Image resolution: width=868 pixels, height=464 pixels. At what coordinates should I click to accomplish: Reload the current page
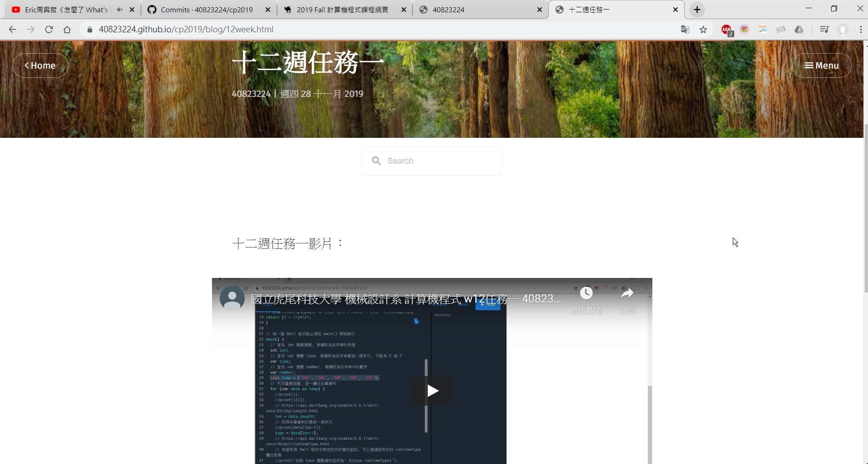(x=49, y=30)
